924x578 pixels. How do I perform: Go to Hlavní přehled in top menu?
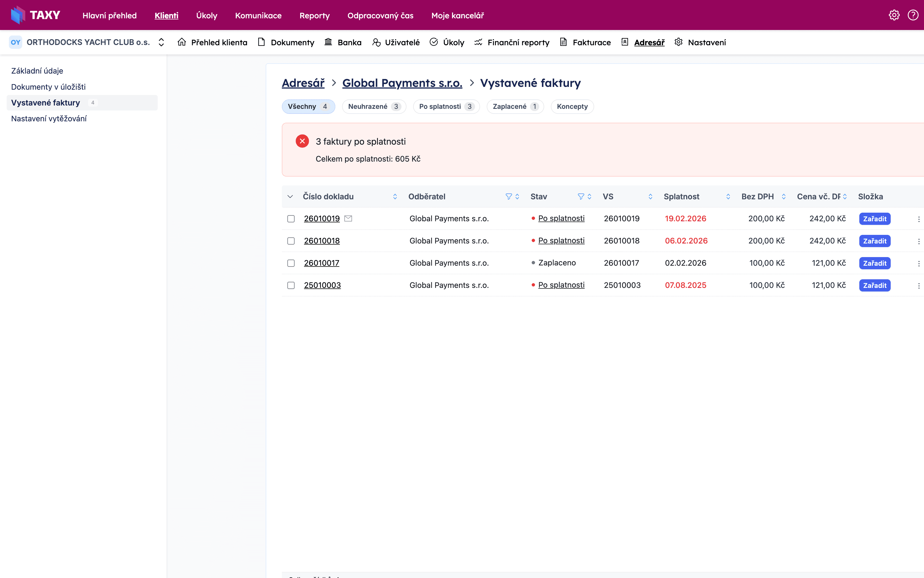(x=109, y=15)
